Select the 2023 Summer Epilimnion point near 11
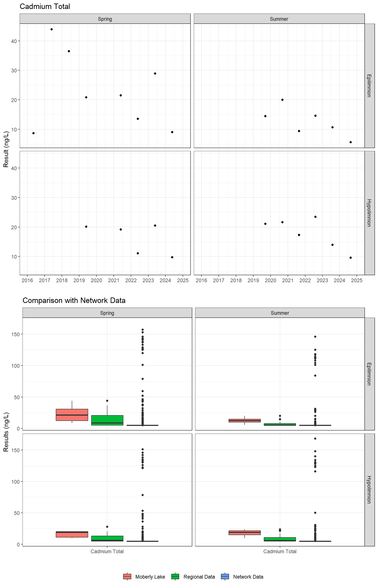 tap(332, 127)
